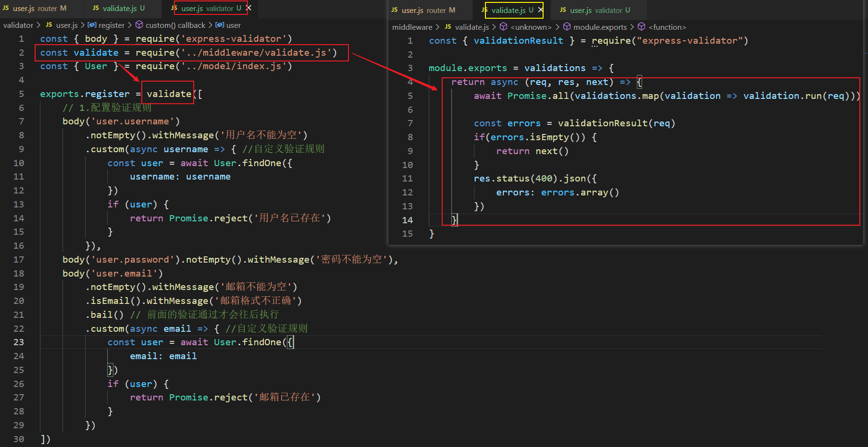This screenshot has width=868, height=447.
Task: Click JS icon beside user.js in left breadcrumb
Action: (49, 25)
